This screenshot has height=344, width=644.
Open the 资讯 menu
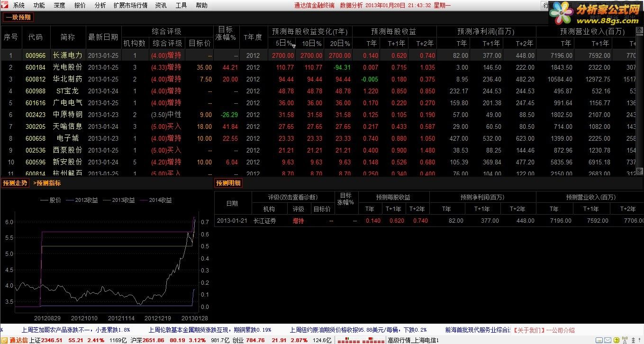pyautogui.click(x=161, y=6)
